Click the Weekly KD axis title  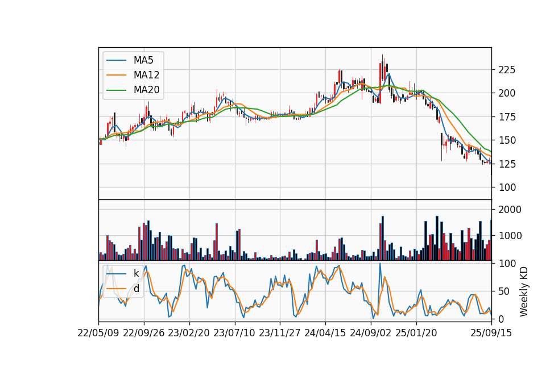point(524,292)
